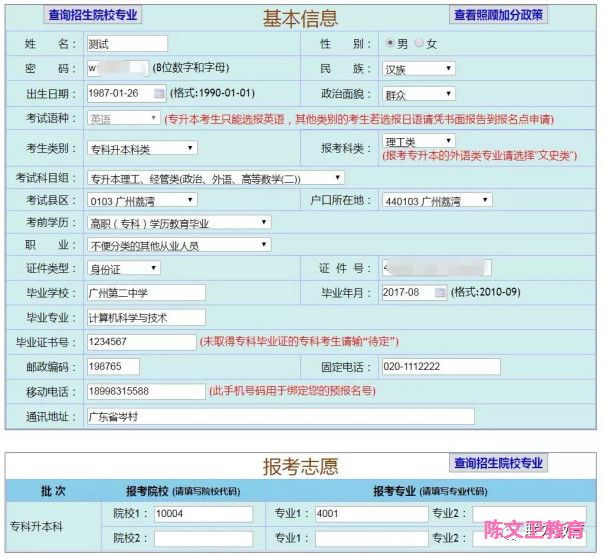
Task: Open the 民族 dropdown showing 汉族
Action: [x=419, y=69]
